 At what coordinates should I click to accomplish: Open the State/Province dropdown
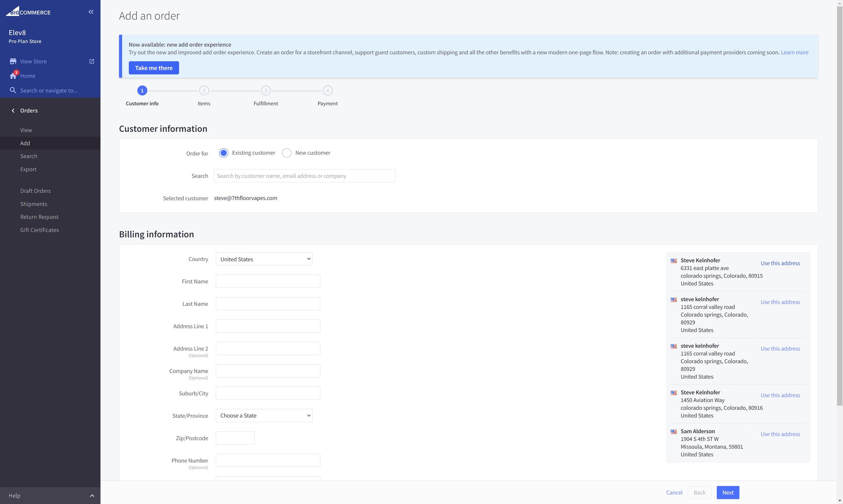tap(264, 416)
